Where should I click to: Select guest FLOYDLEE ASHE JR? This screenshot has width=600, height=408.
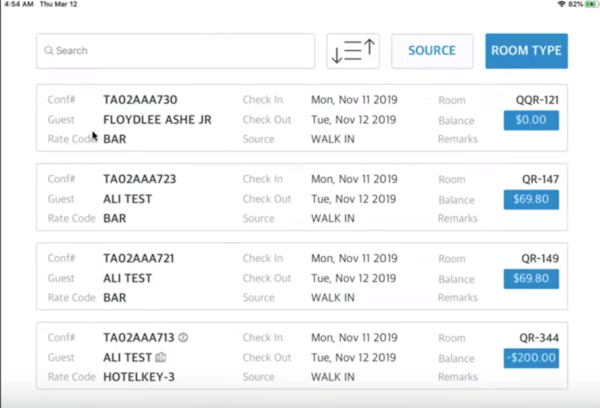[x=157, y=120]
